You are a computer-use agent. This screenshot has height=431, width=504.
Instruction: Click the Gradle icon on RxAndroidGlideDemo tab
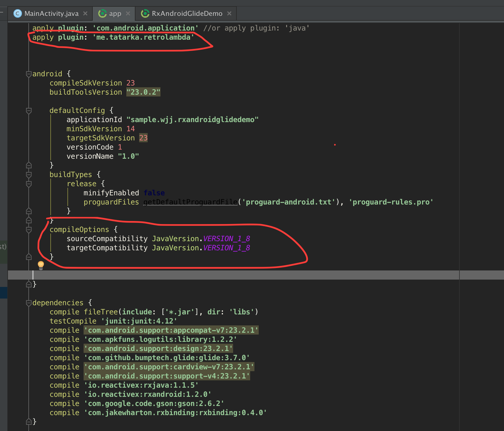pyautogui.click(x=145, y=13)
